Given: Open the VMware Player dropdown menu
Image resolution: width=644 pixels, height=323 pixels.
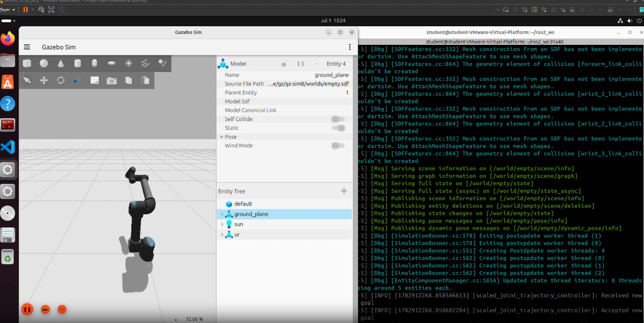Looking at the screenshot, I should 8,10.
